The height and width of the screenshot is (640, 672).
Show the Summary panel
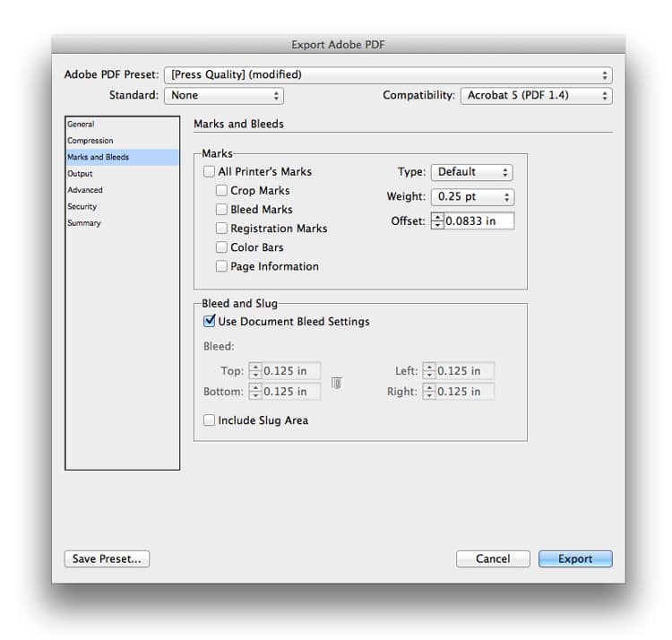coord(122,223)
